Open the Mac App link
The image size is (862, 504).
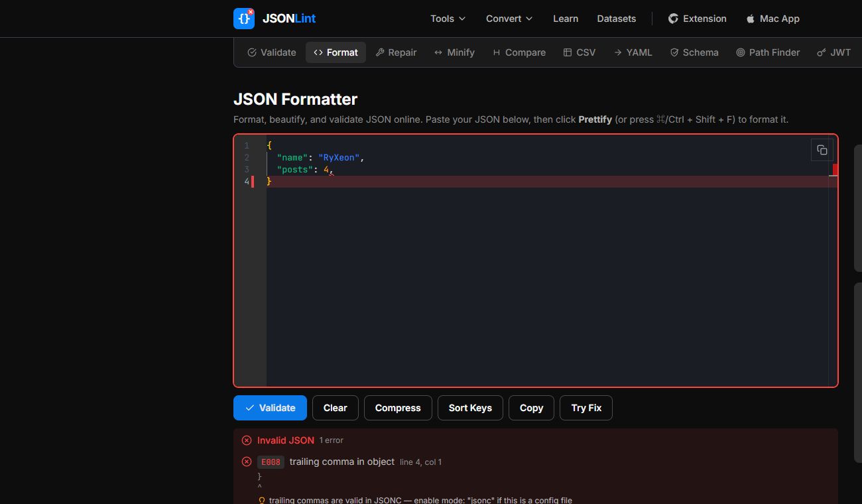[773, 19]
